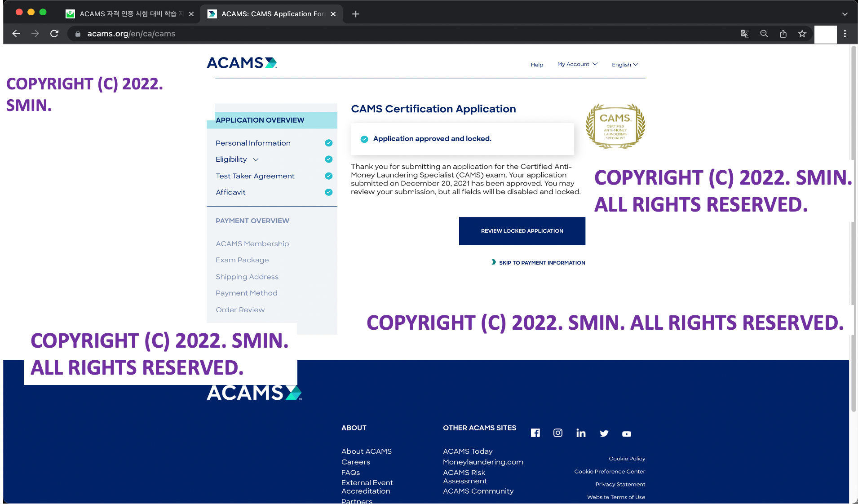Image resolution: width=858 pixels, height=504 pixels.
Task: Open Test Taker Agreement step
Action: click(x=255, y=176)
